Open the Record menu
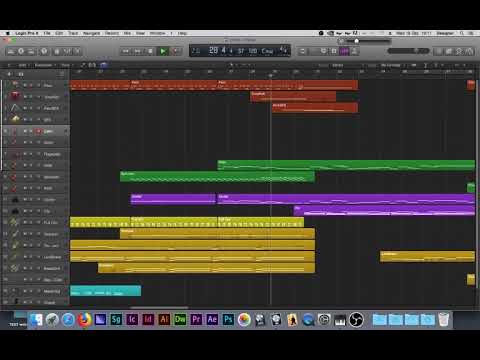Viewport: 480px width, 360px height. tap(112, 33)
